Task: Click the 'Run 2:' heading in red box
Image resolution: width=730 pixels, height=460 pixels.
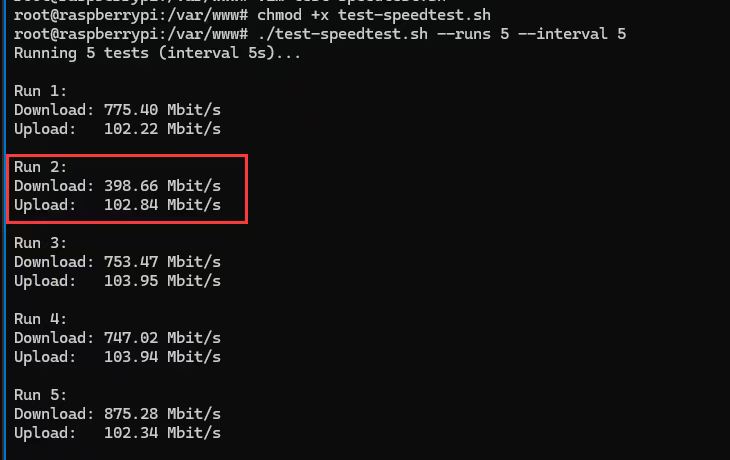Action: [x=41, y=167]
